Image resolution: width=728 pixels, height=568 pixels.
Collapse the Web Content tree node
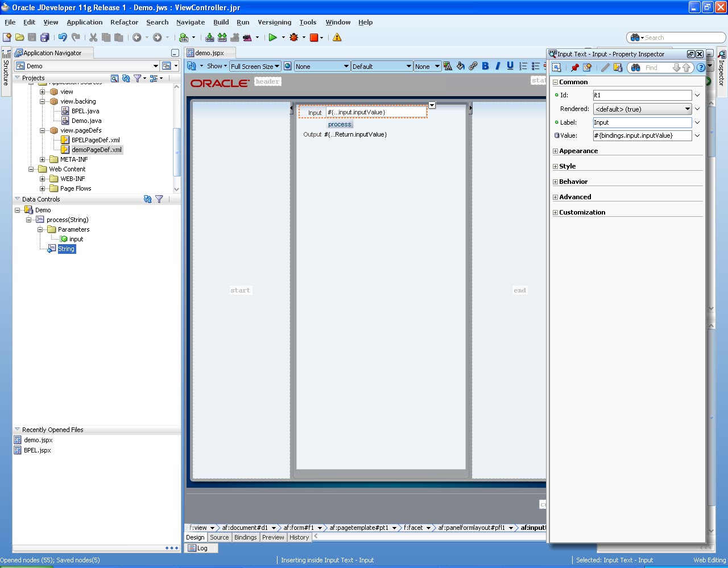point(31,169)
